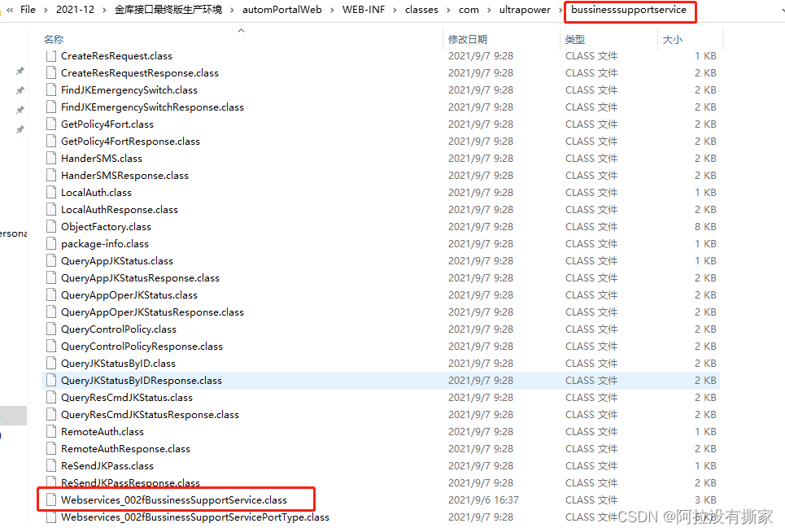Click the GetPolicy4Fort.class file icon

click(x=50, y=124)
